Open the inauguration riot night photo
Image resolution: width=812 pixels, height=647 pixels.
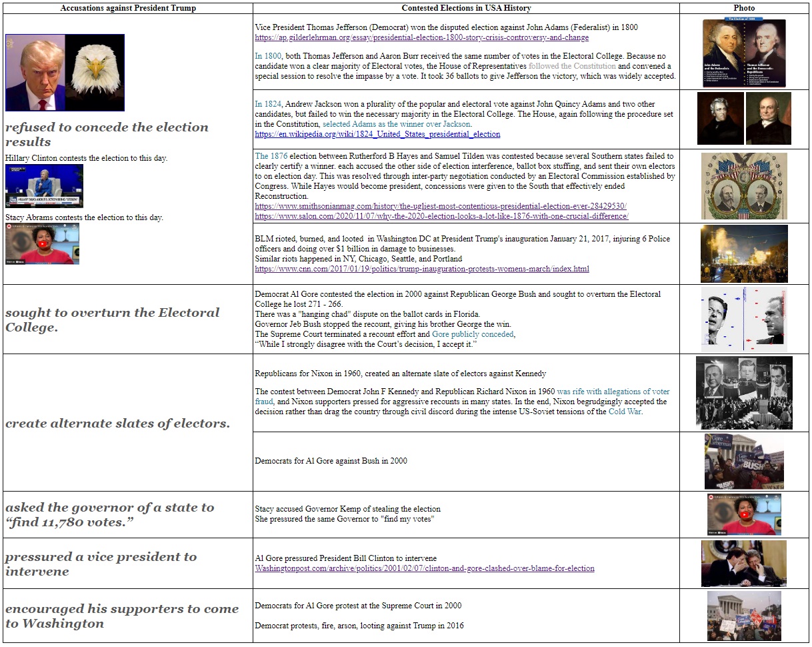click(743, 253)
